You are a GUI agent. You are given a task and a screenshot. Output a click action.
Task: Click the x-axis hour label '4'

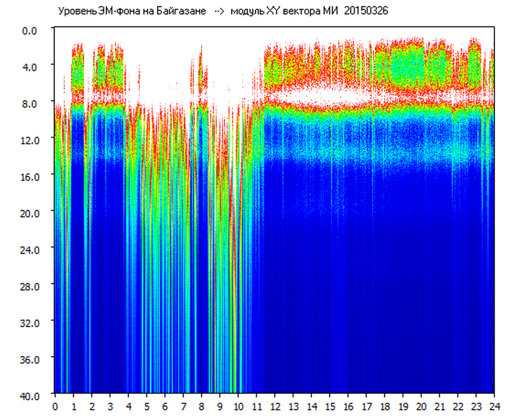click(128, 406)
